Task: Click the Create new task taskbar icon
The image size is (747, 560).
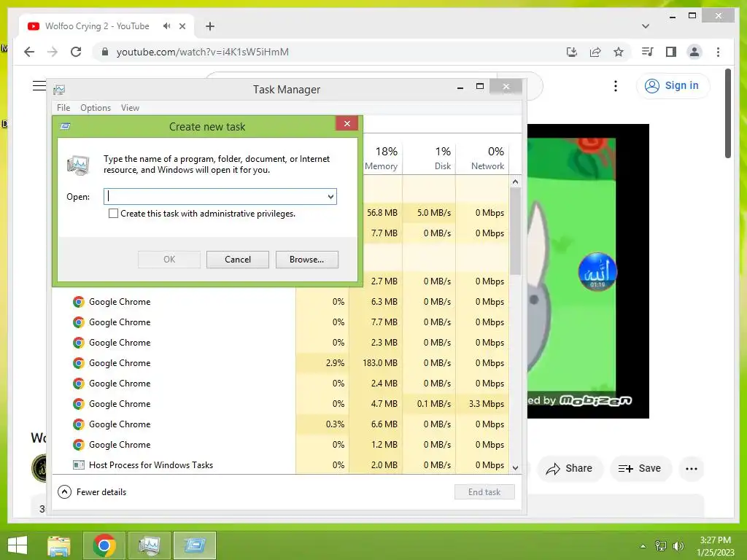Action: (194, 545)
